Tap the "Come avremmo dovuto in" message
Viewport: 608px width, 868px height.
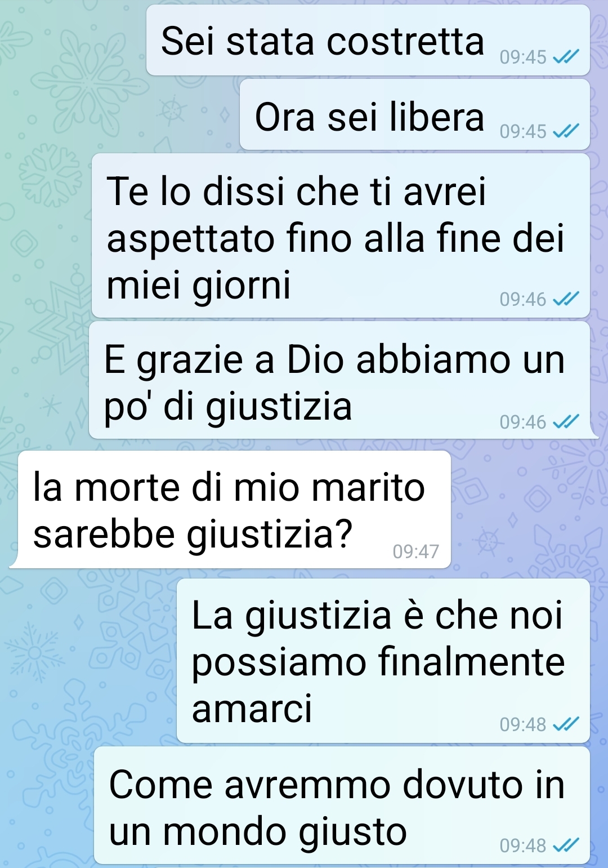(x=342, y=805)
